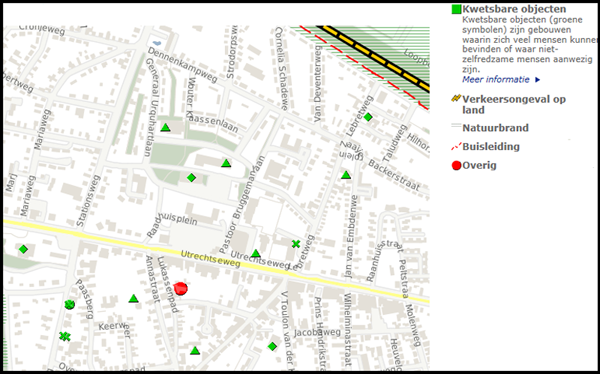600x374 pixels.
Task: Click the green triangle near Klaassenlaan building
Action: (226, 163)
